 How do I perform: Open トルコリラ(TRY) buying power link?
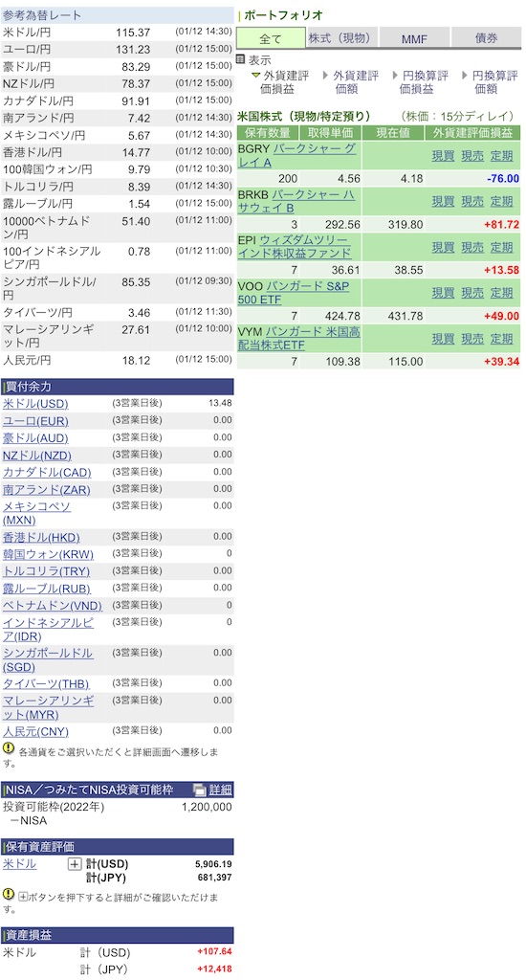coord(46,570)
